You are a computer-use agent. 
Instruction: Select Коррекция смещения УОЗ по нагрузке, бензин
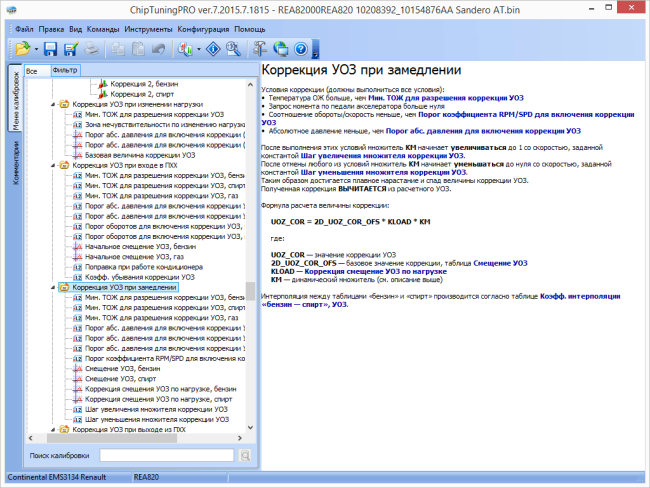click(x=160, y=389)
